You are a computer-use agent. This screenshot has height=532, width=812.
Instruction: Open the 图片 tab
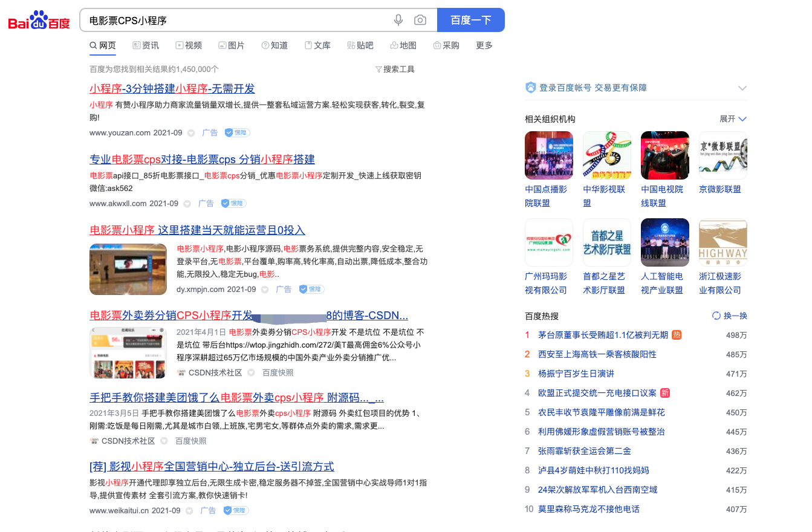232,45
